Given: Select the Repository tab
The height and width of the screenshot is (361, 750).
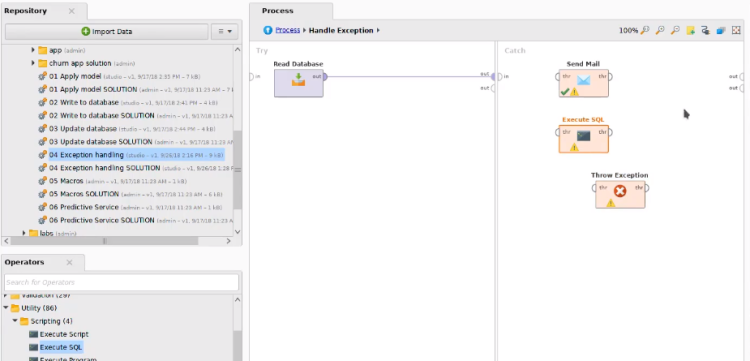Looking at the screenshot, I should coord(25,11).
